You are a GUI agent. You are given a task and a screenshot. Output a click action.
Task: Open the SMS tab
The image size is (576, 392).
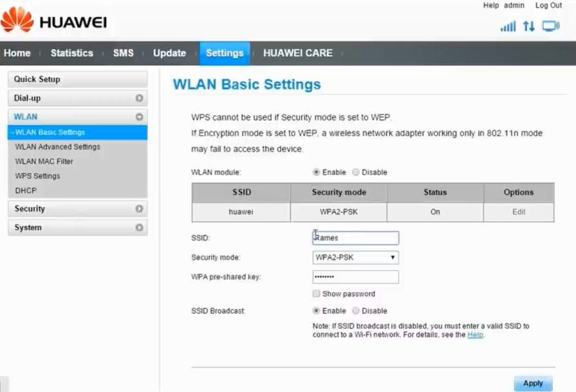click(x=123, y=53)
